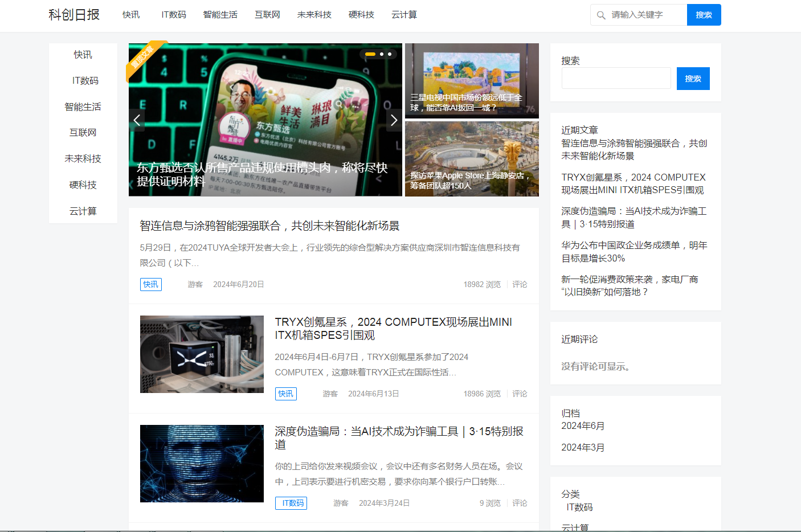Select 未来科技 in the left sidebar
Image resolution: width=801 pixels, height=532 pixels.
point(83,159)
